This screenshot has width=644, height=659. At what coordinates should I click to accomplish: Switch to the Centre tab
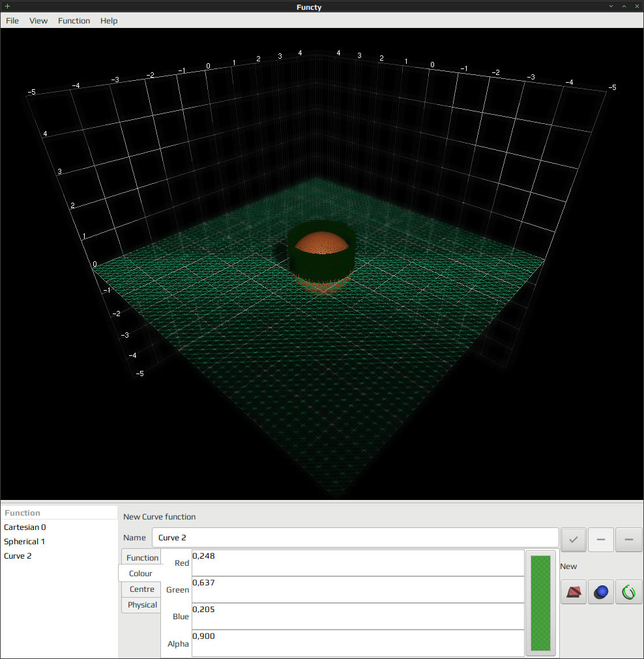[141, 589]
